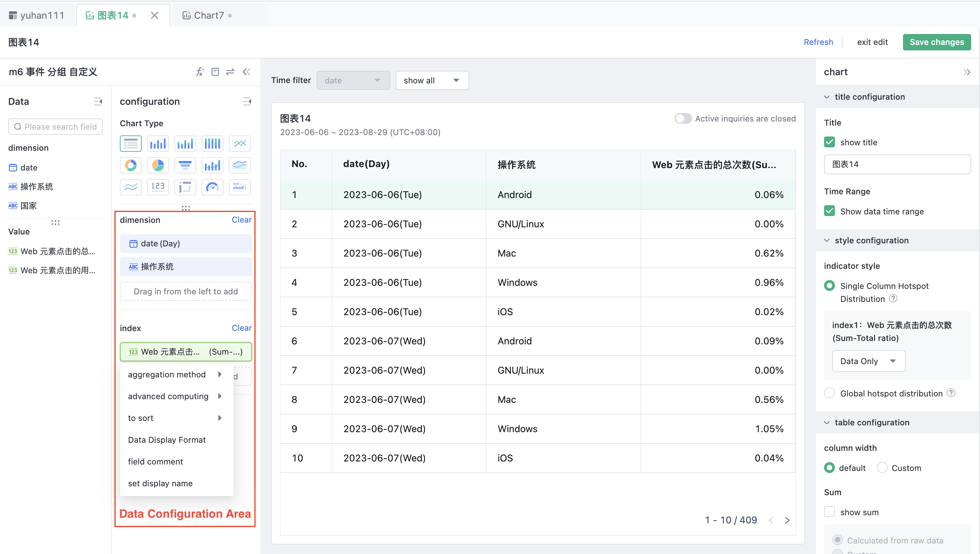Click the Refresh link
The image size is (980, 554).
[x=818, y=42]
